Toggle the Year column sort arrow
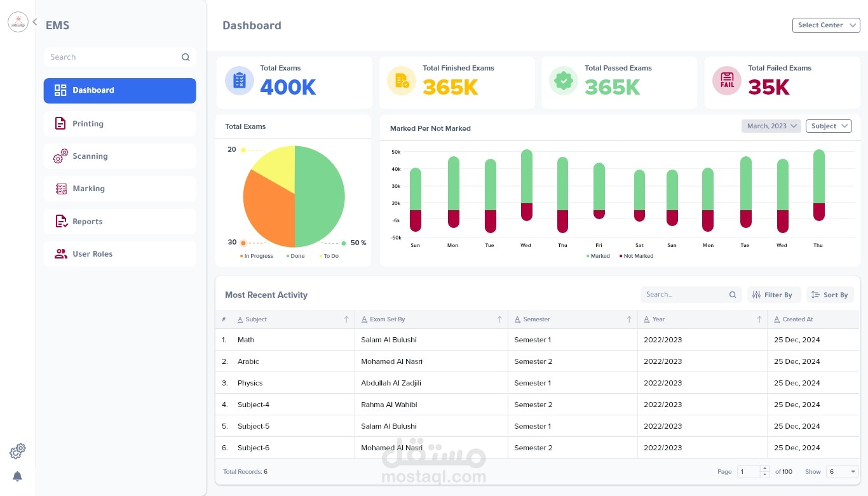Screen dimensions: 868x496 pyautogui.click(x=759, y=319)
